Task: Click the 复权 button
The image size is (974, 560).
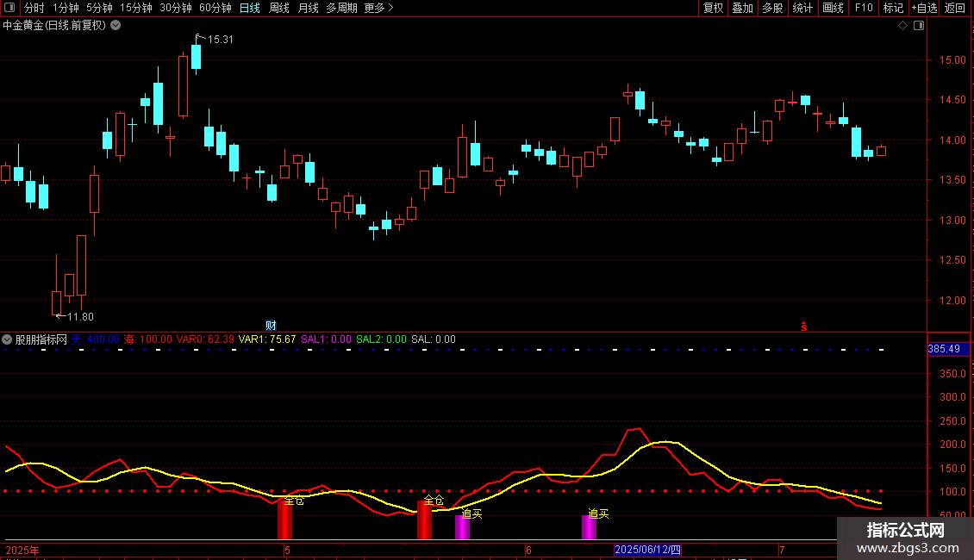Action: point(713,8)
